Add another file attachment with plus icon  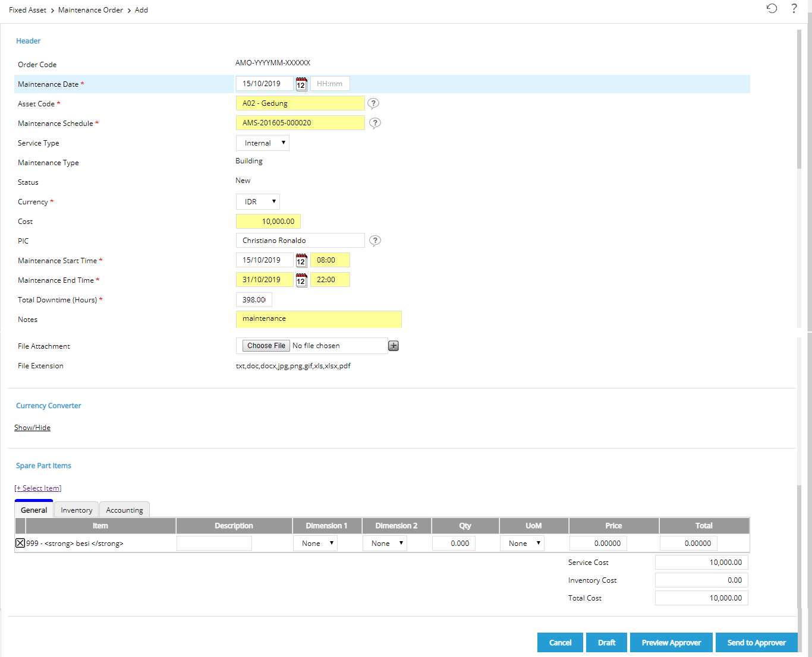[394, 346]
